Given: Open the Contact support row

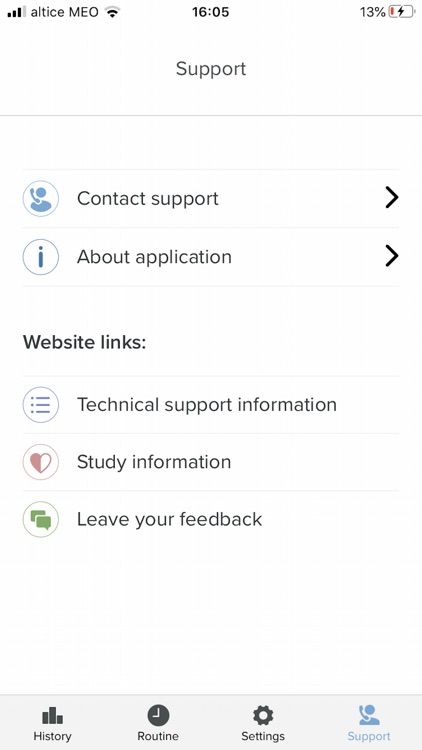Looking at the screenshot, I should [211, 199].
